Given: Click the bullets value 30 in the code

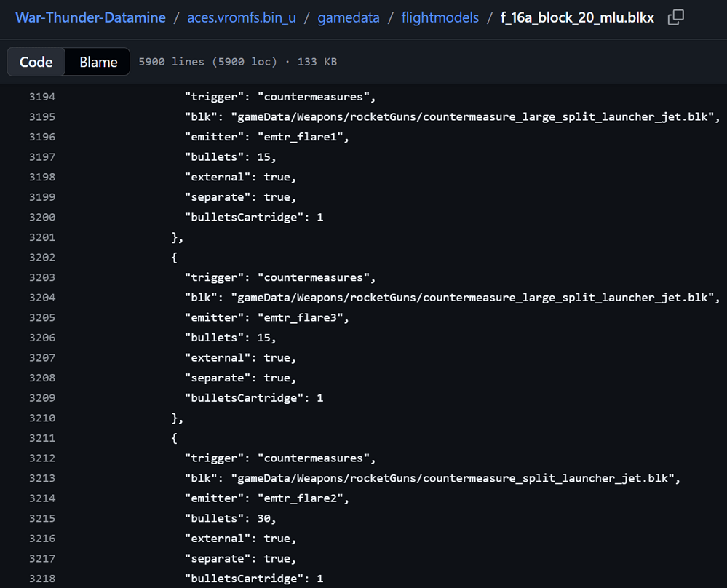Looking at the screenshot, I should pyautogui.click(x=264, y=518).
